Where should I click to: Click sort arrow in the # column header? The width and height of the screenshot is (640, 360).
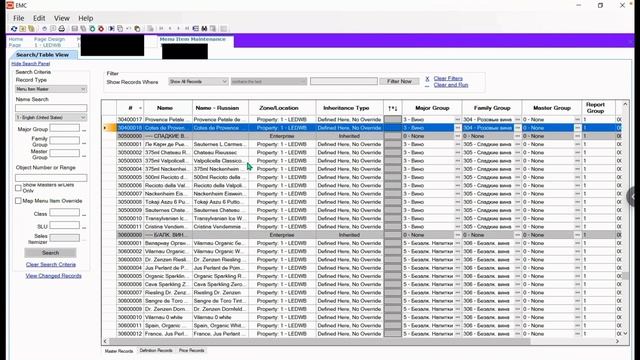(x=140, y=108)
